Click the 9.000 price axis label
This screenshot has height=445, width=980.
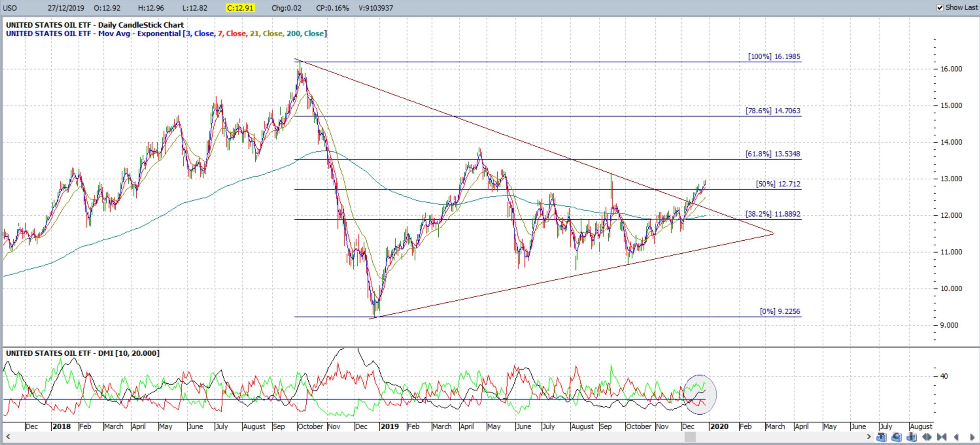[949, 325]
